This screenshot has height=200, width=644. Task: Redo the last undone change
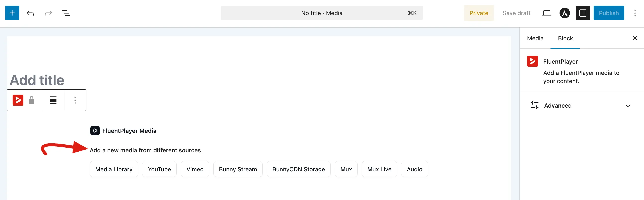pyautogui.click(x=48, y=13)
